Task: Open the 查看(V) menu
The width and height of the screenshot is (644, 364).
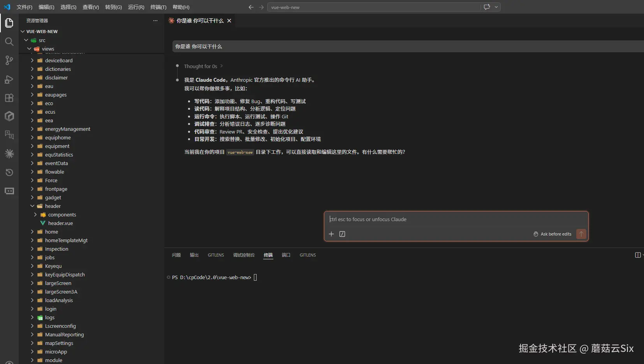Action: (x=91, y=7)
